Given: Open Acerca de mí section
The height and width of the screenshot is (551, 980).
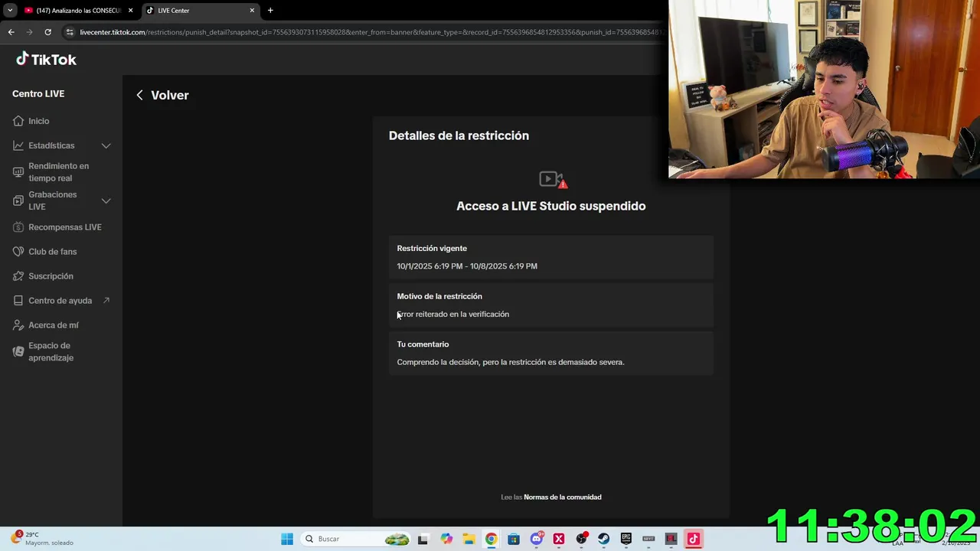Looking at the screenshot, I should (x=53, y=325).
